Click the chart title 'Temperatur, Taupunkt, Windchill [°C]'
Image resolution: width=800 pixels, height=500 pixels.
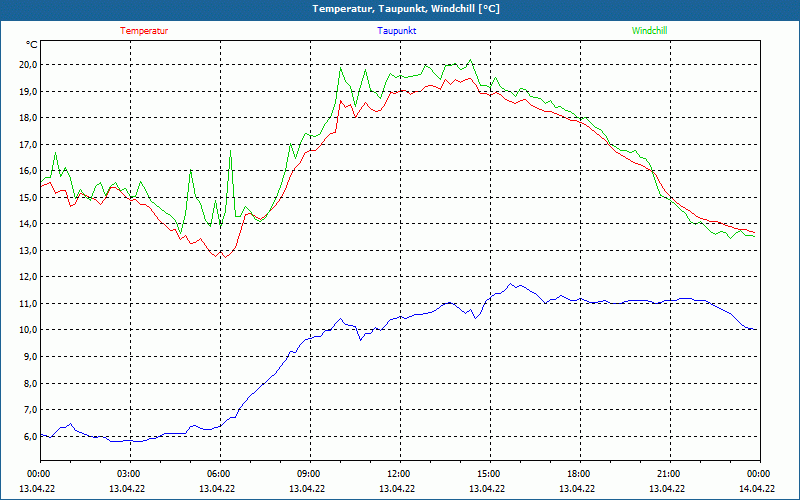406,9
